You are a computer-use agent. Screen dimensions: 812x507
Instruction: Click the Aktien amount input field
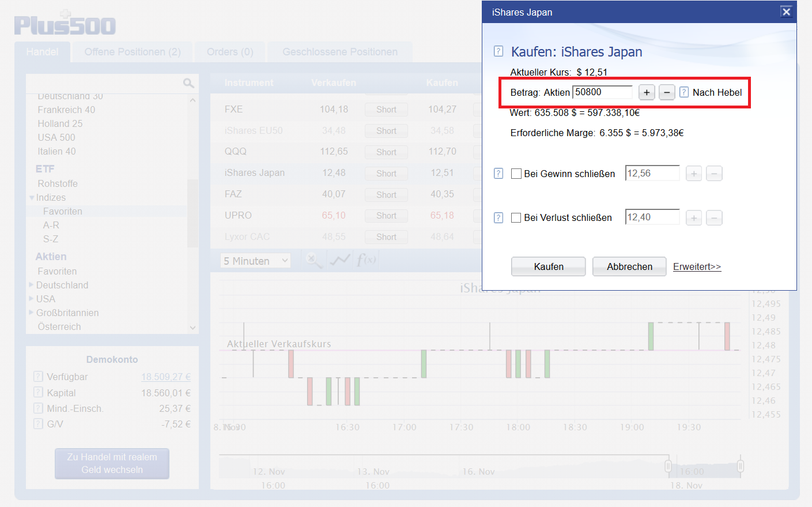[x=602, y=92]
